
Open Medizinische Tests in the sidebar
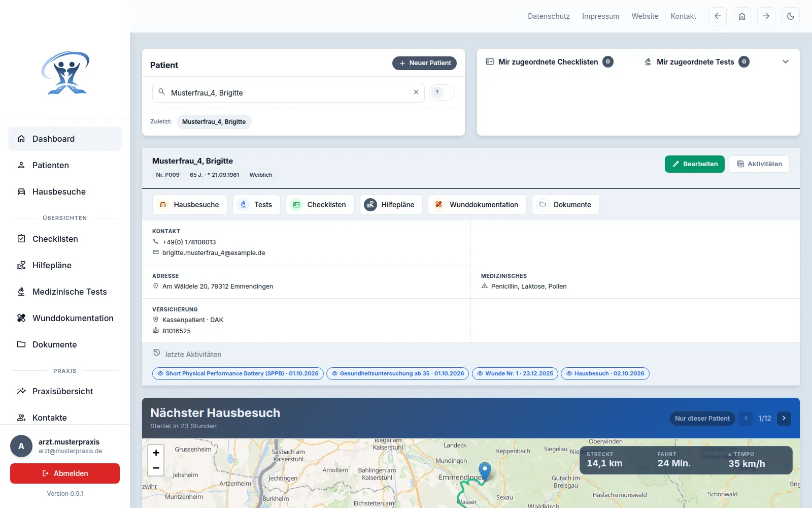pyautogui.click(x=65, y=292)
